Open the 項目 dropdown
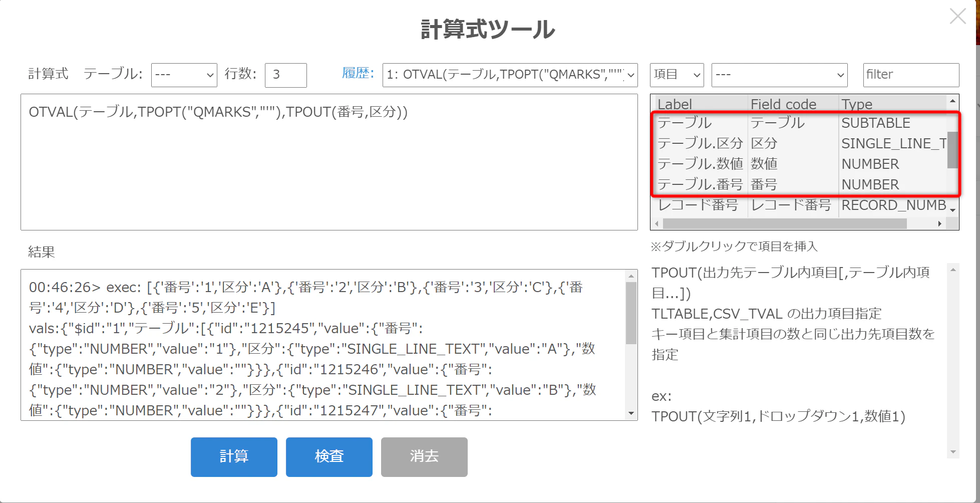This screenshot has height=503, width=980. [x=677, y=75]
